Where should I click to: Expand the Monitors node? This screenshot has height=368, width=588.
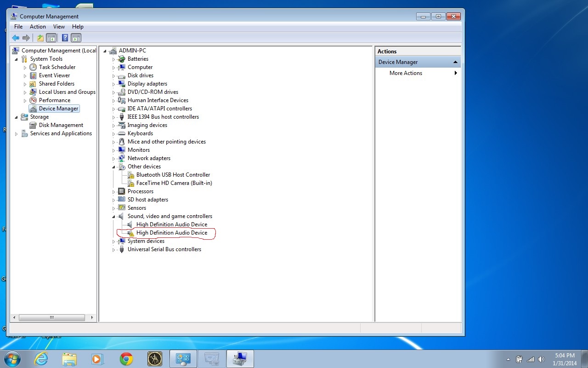tap(113, 150)
